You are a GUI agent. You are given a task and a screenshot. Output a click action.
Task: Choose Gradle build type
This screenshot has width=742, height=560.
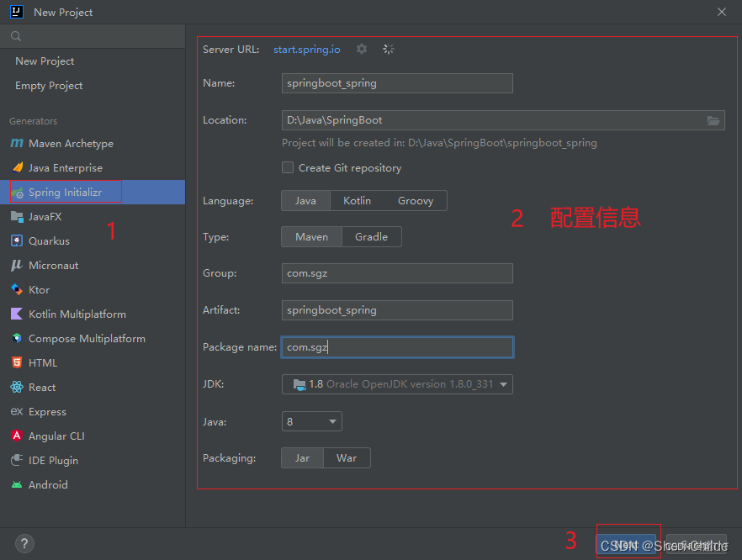pyautogui.click(x=372, y=236)
